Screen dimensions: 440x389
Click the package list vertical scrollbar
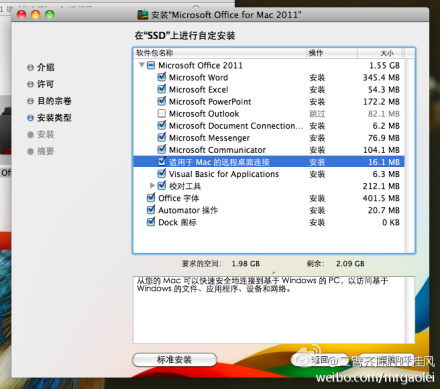tap(409, 155)
